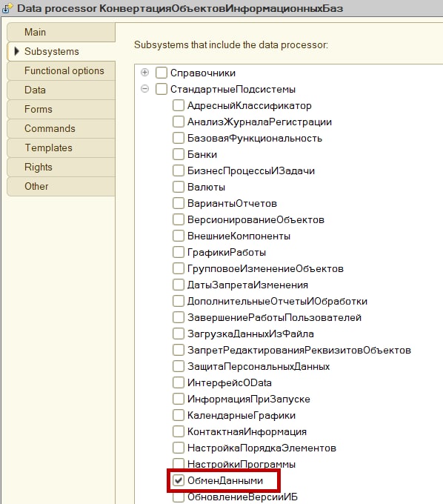This screenshot has height=504, width=443.
Task: Go to the Forms tab
Action: (61, 109)
